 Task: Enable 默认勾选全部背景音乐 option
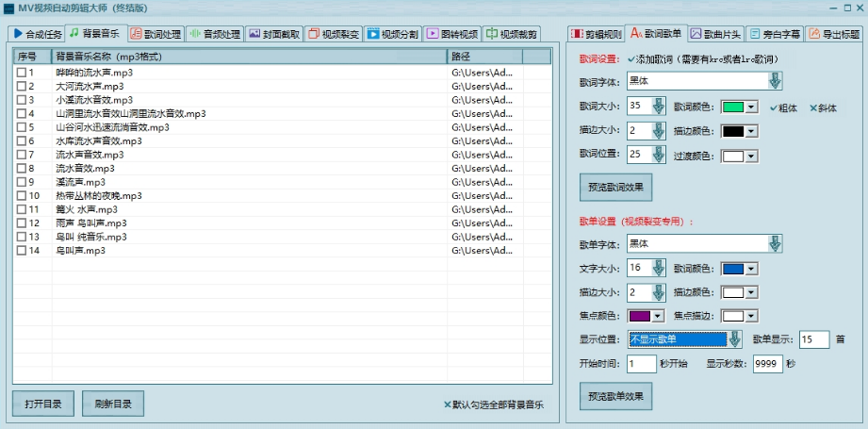448,404
